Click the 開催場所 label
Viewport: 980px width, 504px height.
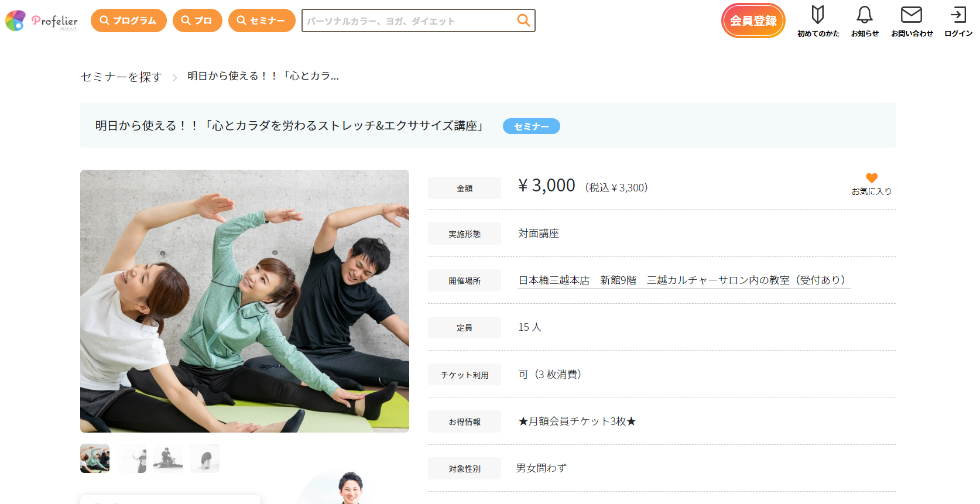464,280
